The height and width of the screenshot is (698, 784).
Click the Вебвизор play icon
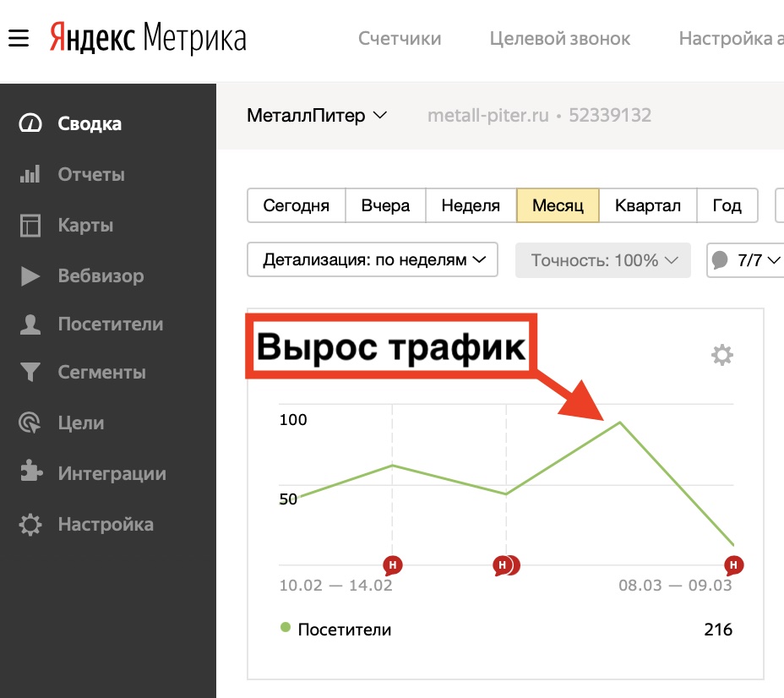[x=30, y=275]
